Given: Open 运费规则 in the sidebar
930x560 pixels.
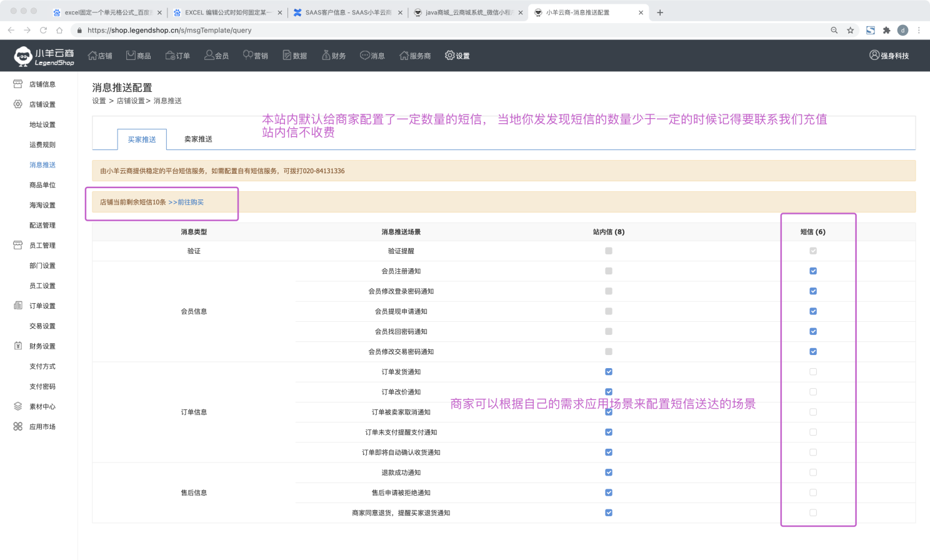Looking at the screenshot, I should click(x=42, y=145).
